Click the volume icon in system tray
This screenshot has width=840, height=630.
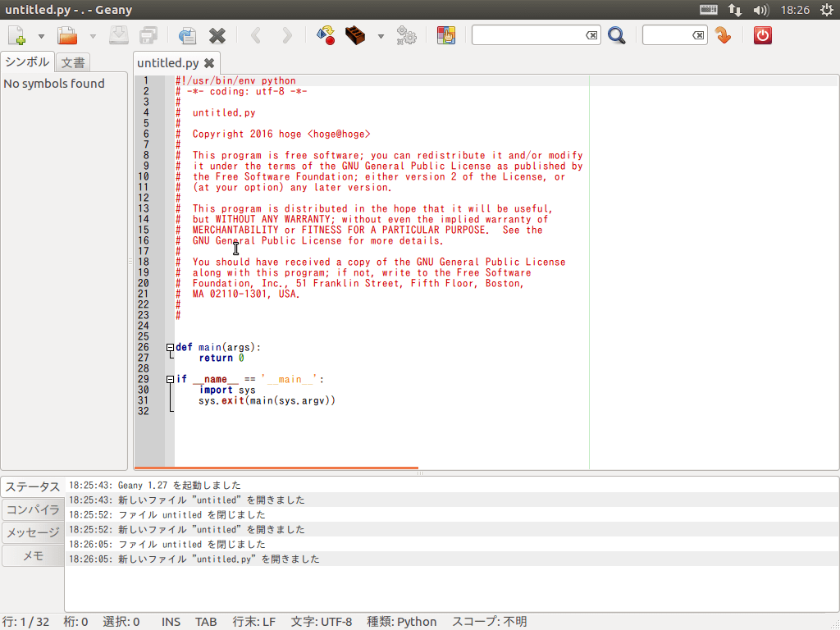pos(760,10)
